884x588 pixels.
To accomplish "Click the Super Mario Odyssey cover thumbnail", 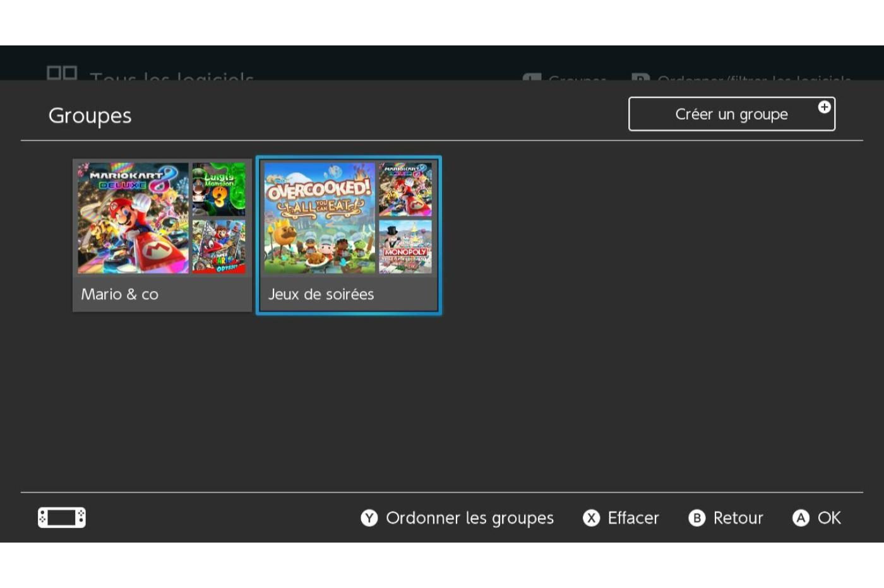I will 218,247.
